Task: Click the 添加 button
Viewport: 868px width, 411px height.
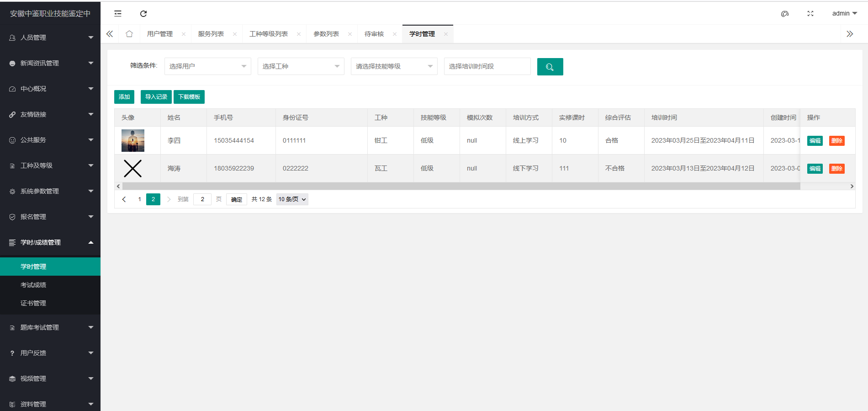Action: click(124, 97)
